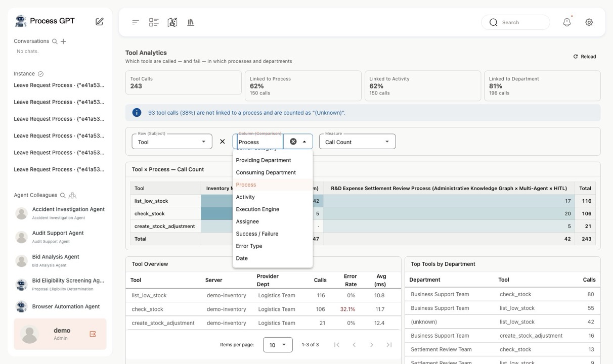Add a new conversation with plus icon
613x364 pixels.
tap(63, 41)
